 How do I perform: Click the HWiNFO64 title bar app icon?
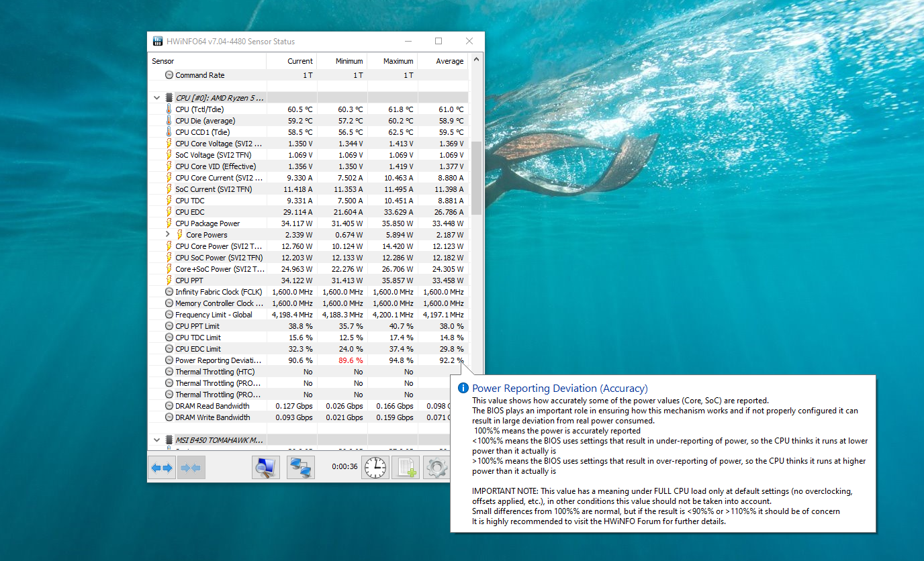click(x=158, y=41)
